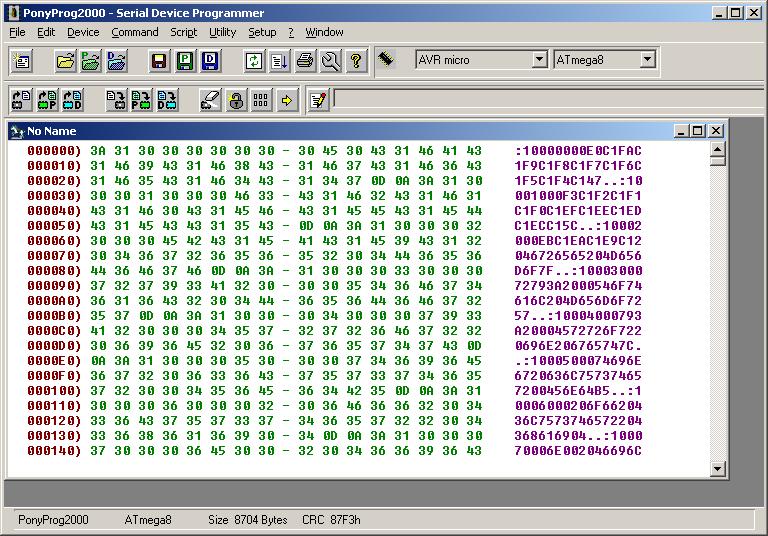This screenshot has width=768, height=536.
Task: Reload files with green arrows icon
Action: (x=254, y=61)
